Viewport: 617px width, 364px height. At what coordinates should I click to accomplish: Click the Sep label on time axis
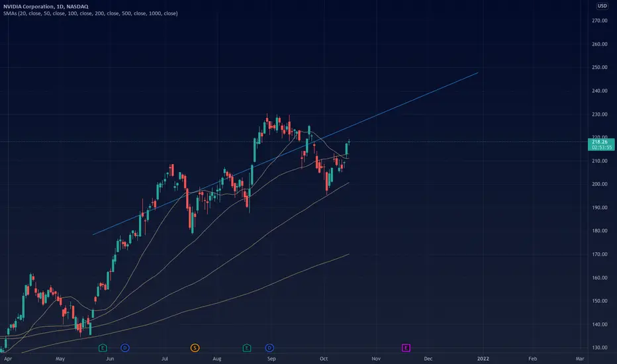click(x=271, y=359)
